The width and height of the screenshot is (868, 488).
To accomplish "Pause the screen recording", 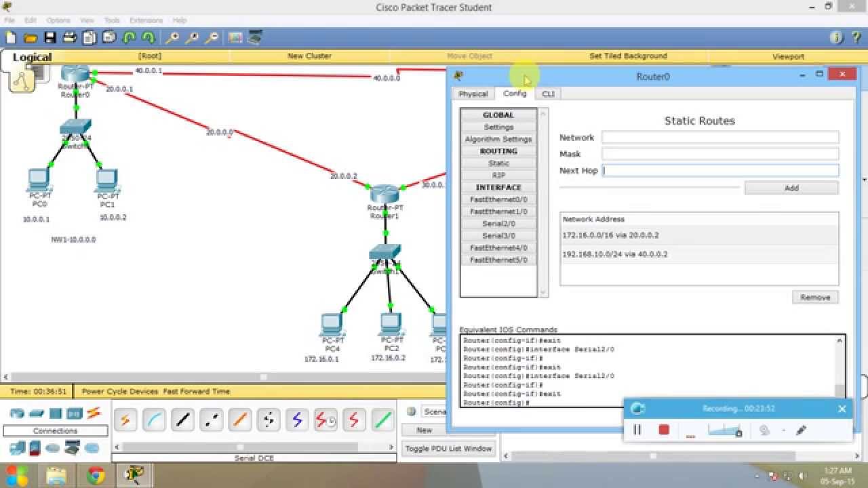I will coord(637,430).
